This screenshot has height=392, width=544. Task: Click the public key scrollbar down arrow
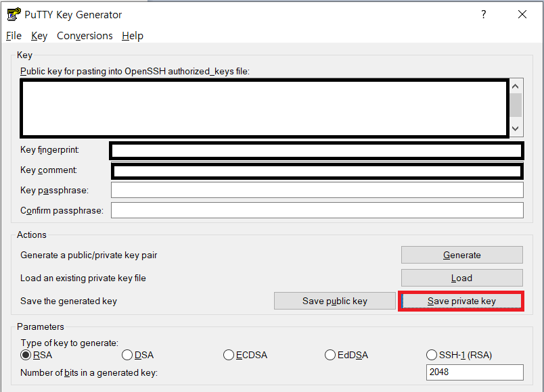516,128
